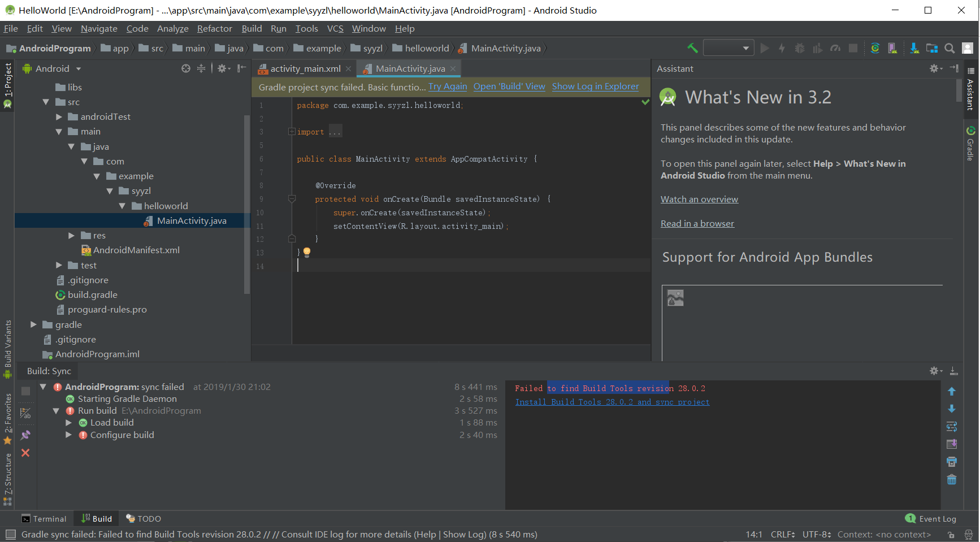The width and height of the screenshot is (980, 542).
Task: Toggle tool window bars at bottom-left corner
Action: pyautogui.click(x=10, y=534)
